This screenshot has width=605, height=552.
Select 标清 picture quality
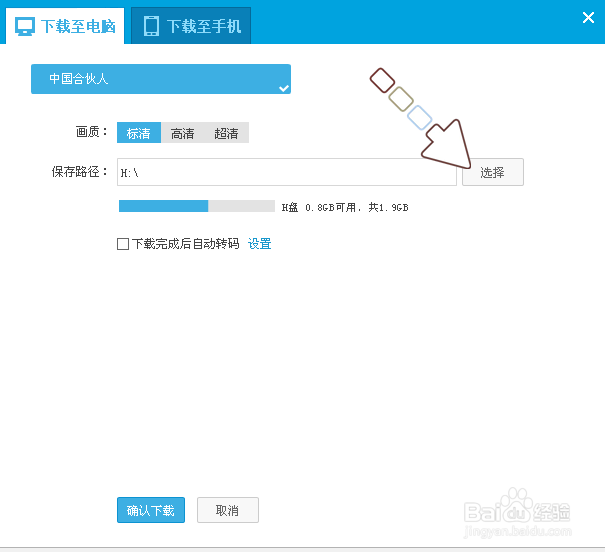(x=139, y=133)
